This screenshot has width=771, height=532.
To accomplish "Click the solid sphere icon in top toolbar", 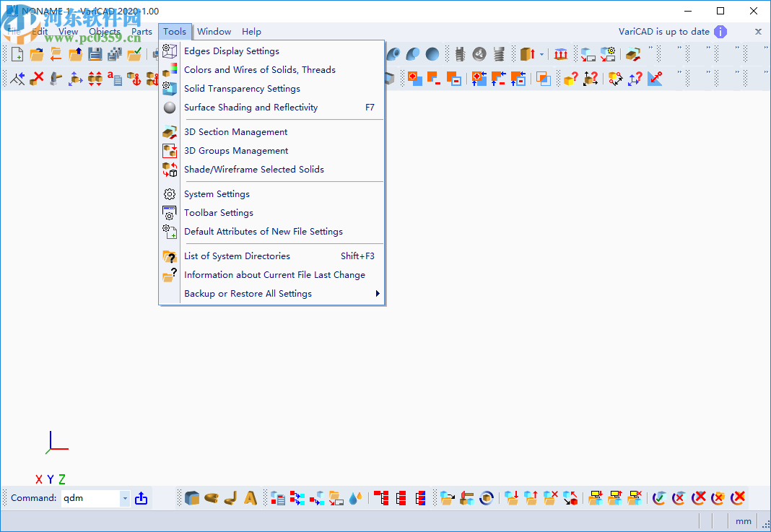I will click(x=432, y=54).
